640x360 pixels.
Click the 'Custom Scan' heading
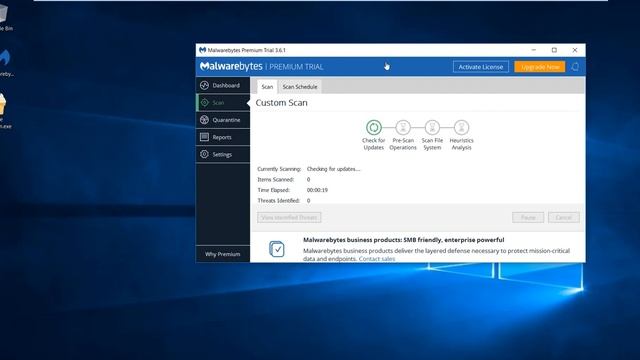(282, 103)
